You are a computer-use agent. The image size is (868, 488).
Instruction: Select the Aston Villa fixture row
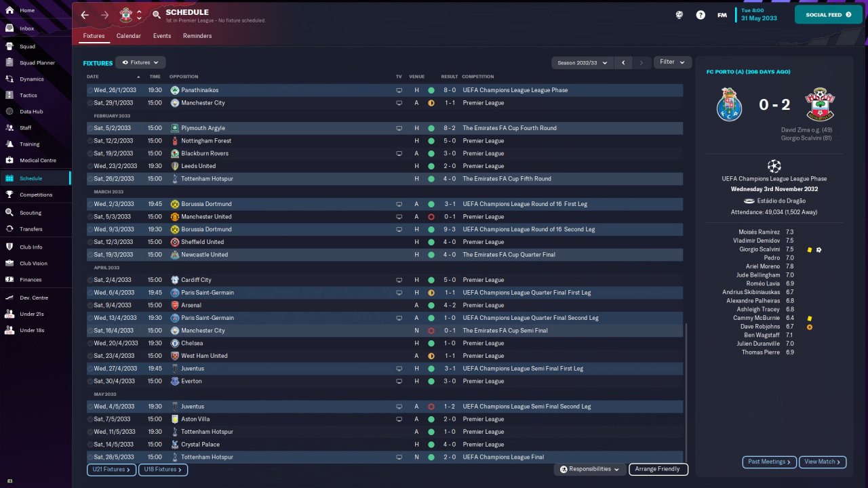click(x=384, y=419)
